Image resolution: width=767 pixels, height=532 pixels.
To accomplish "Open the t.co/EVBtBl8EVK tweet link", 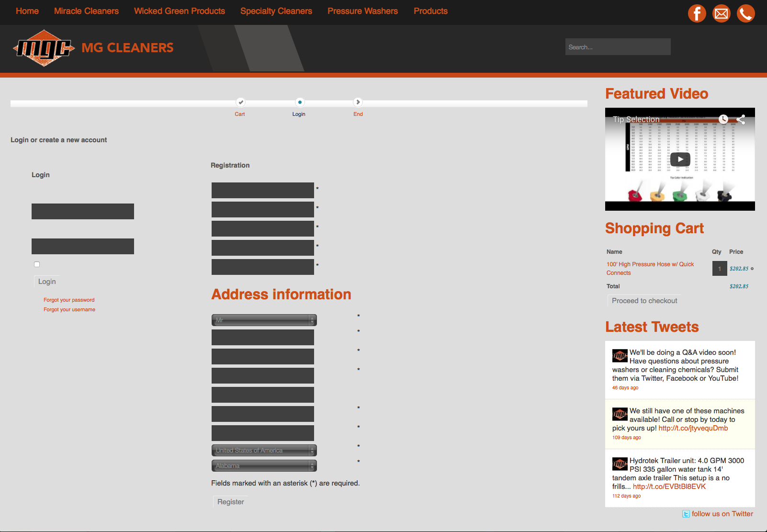I will [669, 487].
